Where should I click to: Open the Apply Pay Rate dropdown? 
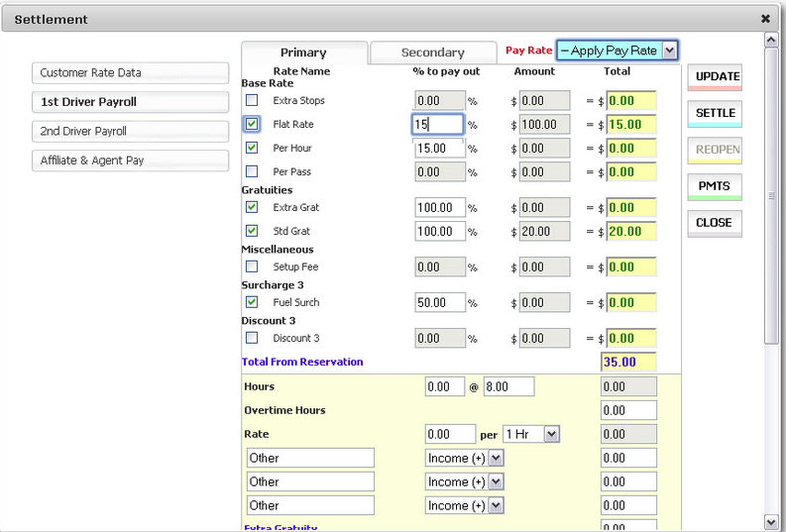pyautogui.click(x=670, y=51)
